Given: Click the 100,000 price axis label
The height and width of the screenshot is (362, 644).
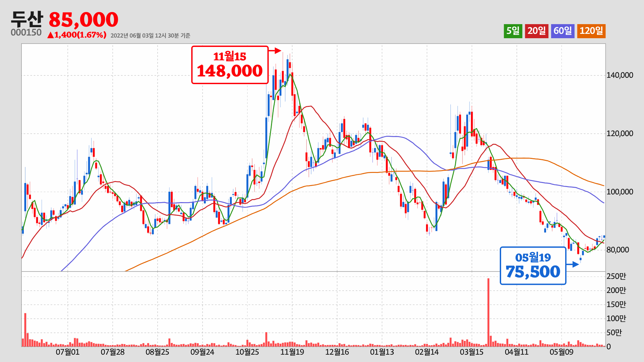Looking at the screenshot, I should tap(620, 192).
